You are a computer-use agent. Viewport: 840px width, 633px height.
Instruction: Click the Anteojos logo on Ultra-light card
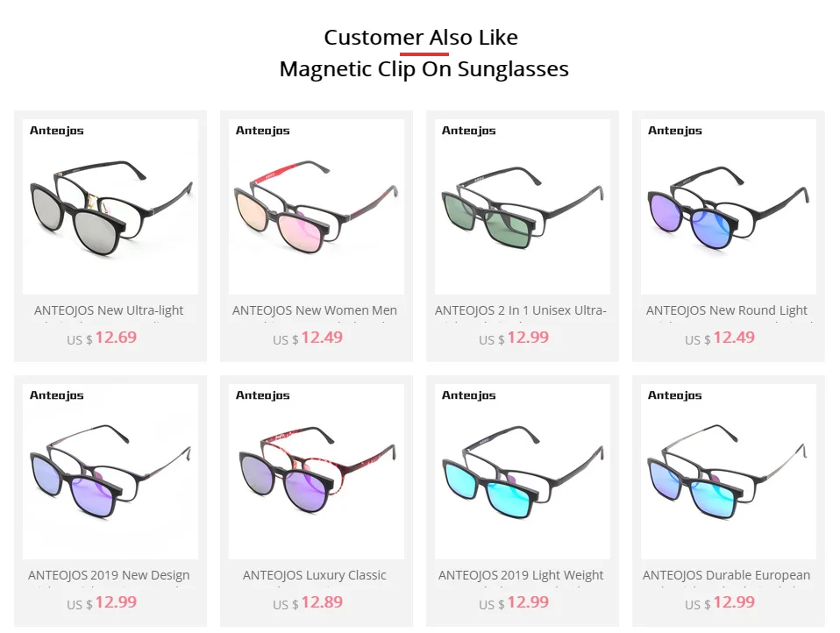tap(57, 131)
